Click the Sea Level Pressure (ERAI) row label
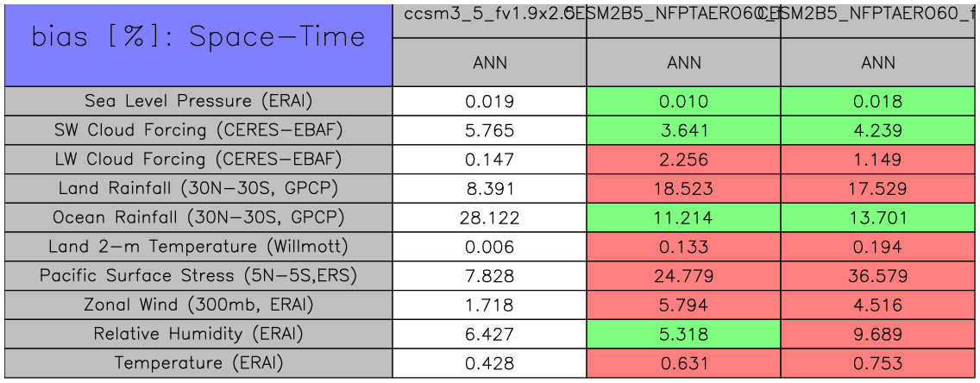 click(x=198, y=101)
